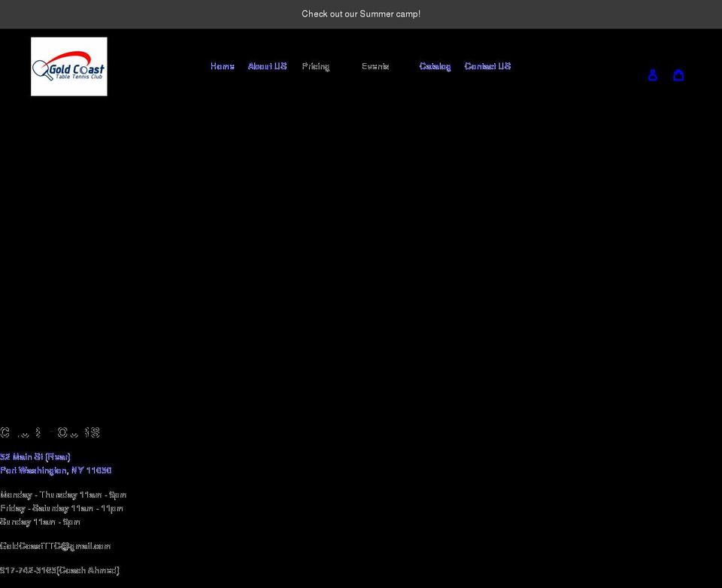This screenshot has height=588, width=722.
Task: Open the shopping cart icon
Action: pos(678,74)
